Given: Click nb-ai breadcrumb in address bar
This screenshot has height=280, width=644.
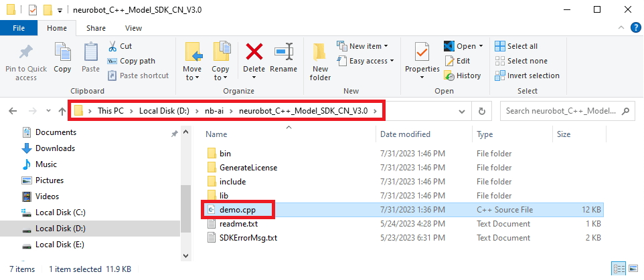Looking at the screenshot, I should (214, 111).
